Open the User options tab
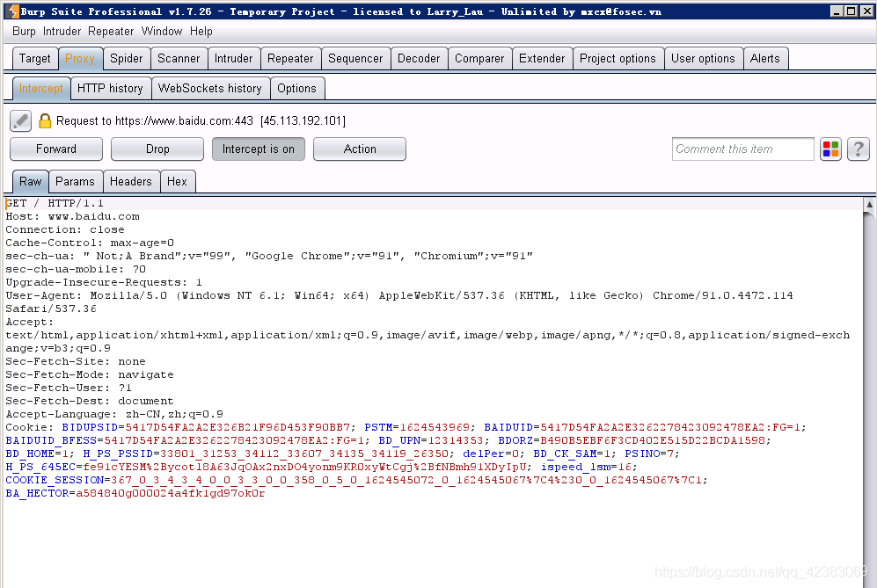This screenshot has height=588, width=877. (703, 59)
